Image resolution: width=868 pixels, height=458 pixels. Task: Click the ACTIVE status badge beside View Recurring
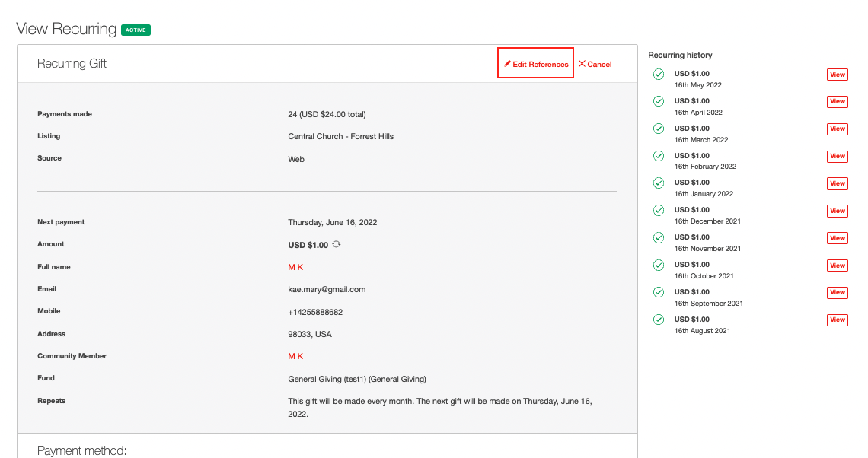tap(137, 30)
